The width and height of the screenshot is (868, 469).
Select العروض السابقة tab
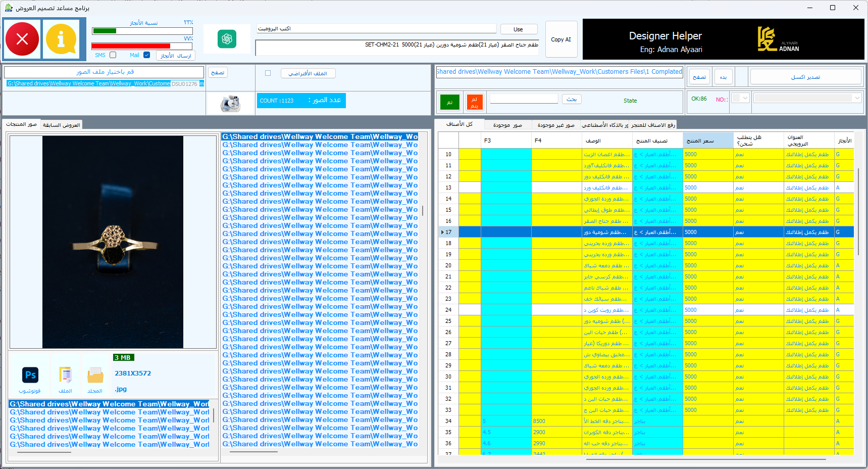pyautogui.click(x=61, y=125)
